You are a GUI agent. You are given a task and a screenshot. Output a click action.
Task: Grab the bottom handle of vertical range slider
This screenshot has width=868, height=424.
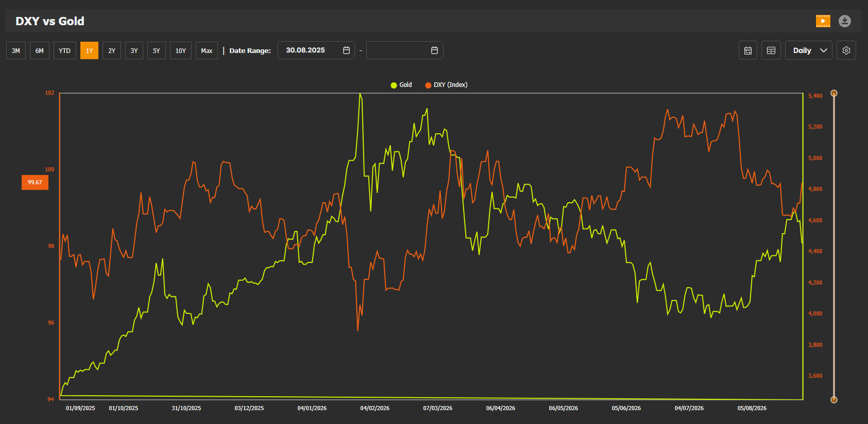(834, 399)
